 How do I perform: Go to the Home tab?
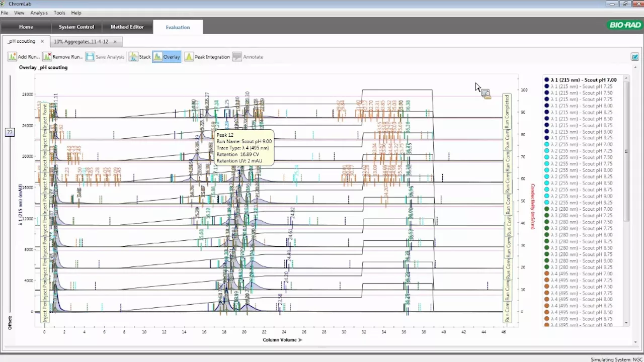(26, 27)
